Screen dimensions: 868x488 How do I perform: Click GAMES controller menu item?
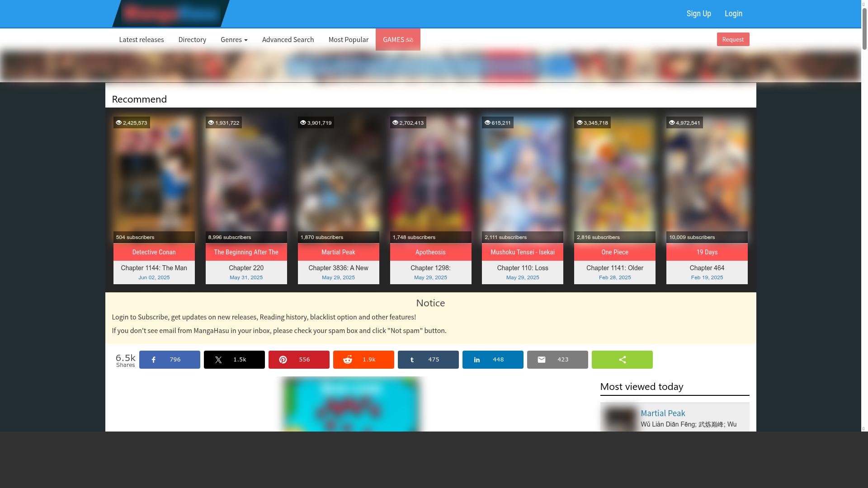pos(398,40)
